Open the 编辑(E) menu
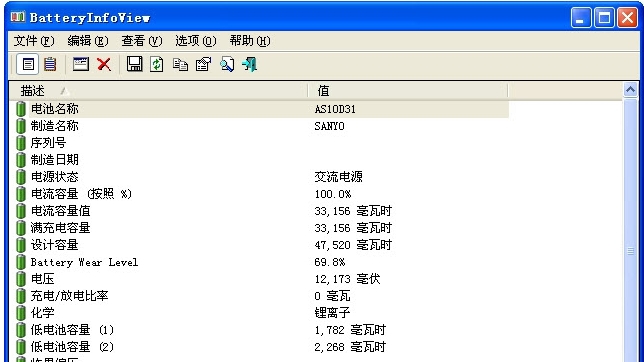This screenshot has width=644, height=362. coord(88,41)
